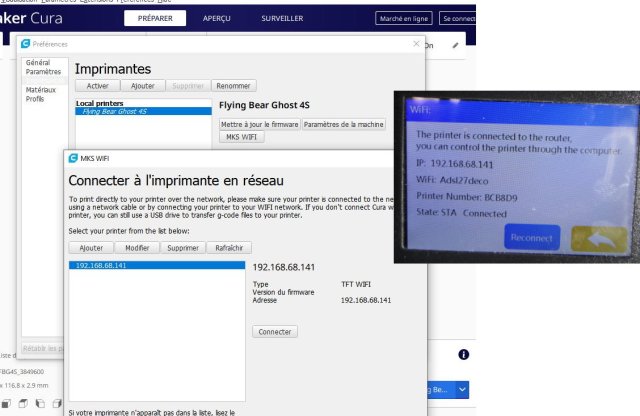Click Connecter to connect the printer
The image size is (640, 416).
(x=275, y=331)
